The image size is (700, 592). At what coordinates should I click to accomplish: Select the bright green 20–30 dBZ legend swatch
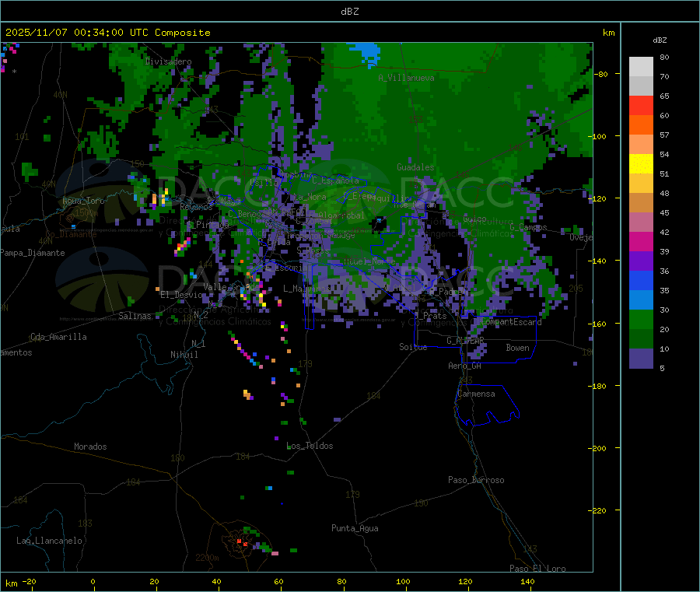(x=641, y=319)
